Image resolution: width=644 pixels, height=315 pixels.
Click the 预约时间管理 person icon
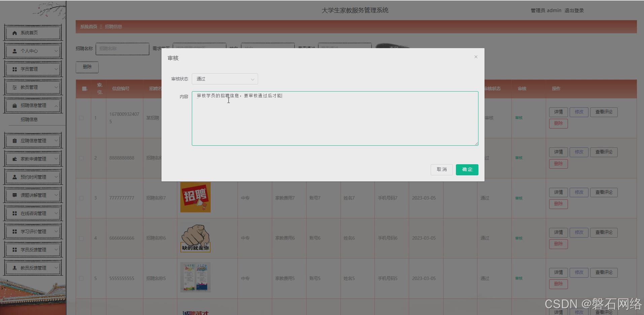click(x=14, y=177)
